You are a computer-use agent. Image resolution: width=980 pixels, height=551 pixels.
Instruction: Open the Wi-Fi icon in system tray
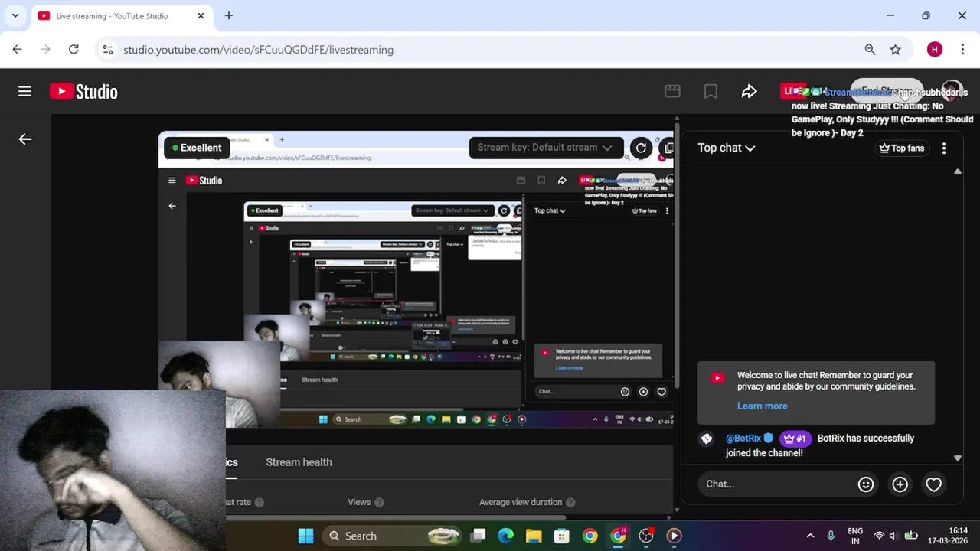coord(879,536)
